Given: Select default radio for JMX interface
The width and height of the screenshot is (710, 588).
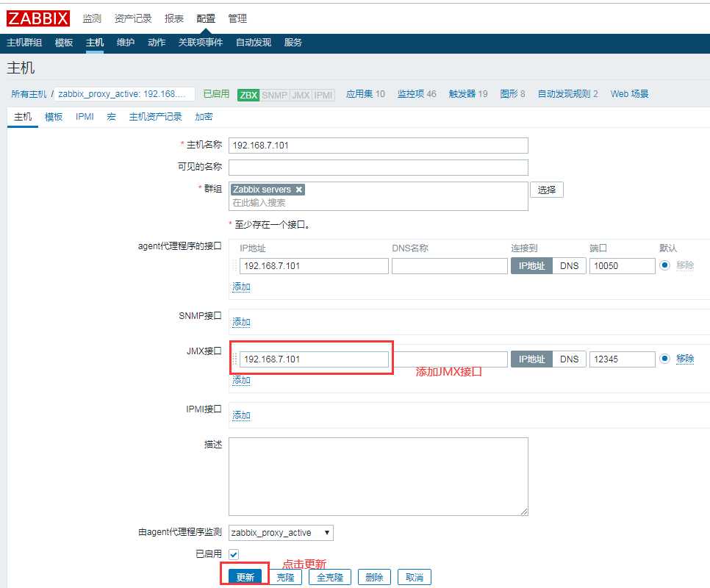Looking at the screenshot, I should (x=664, y=359).
